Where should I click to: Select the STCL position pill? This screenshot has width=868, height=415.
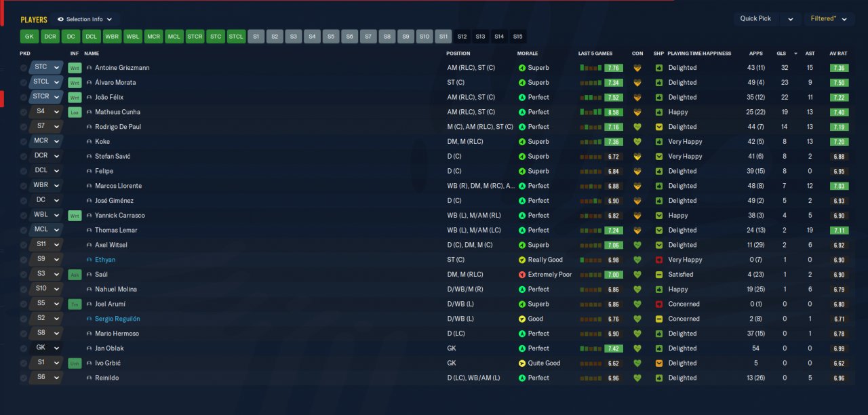click(236, 37)
